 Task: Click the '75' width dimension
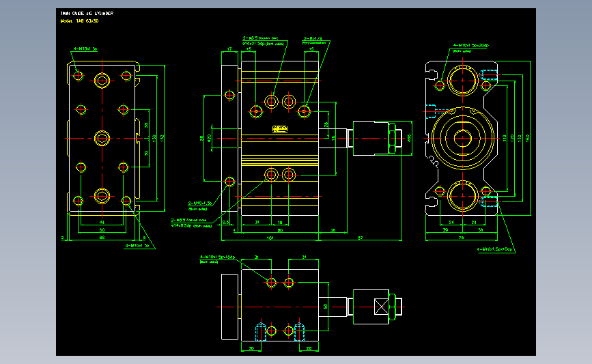461,238
